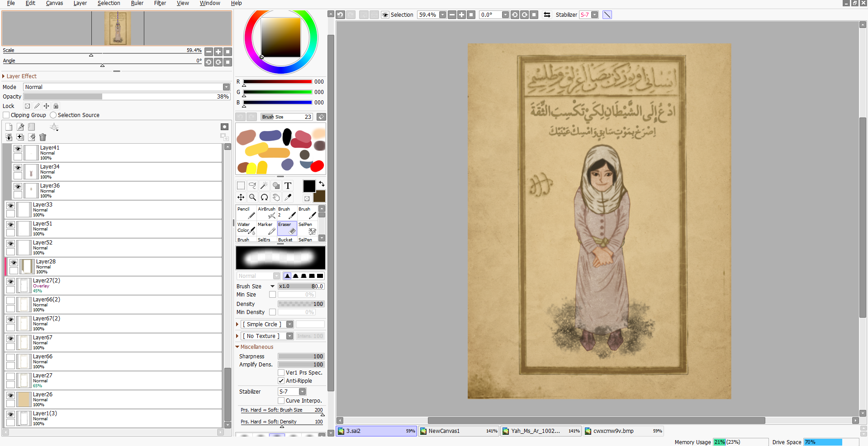The height and width of the screenshot is (446, 868).
Task: Choose the AirBrush tool
Action: [x=266, y=213]
